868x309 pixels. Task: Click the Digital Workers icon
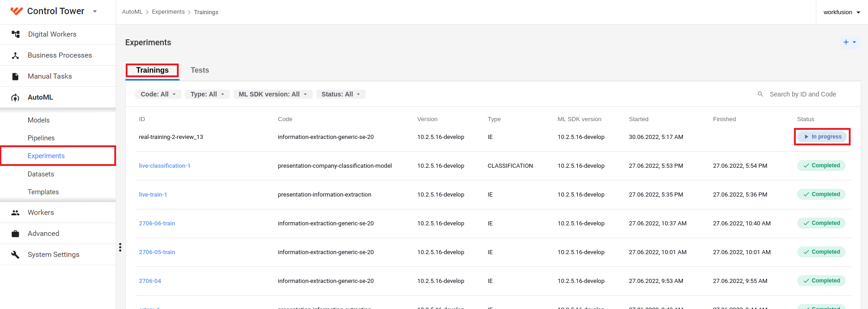coord(16,34)
